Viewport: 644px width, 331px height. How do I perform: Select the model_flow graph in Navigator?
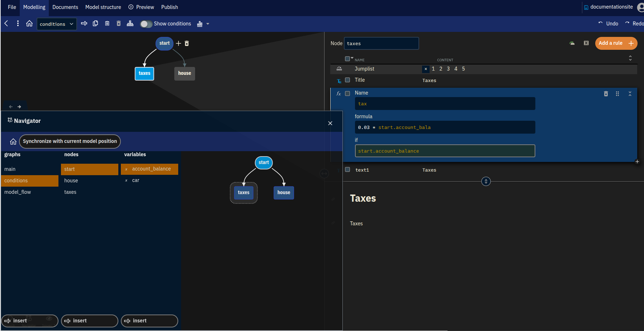click(x=30, y=192)
